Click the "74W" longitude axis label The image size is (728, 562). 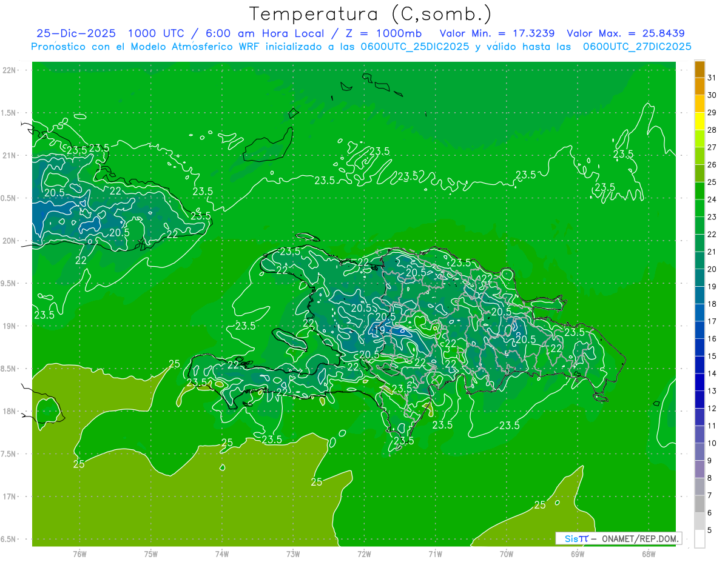(222, 554)
